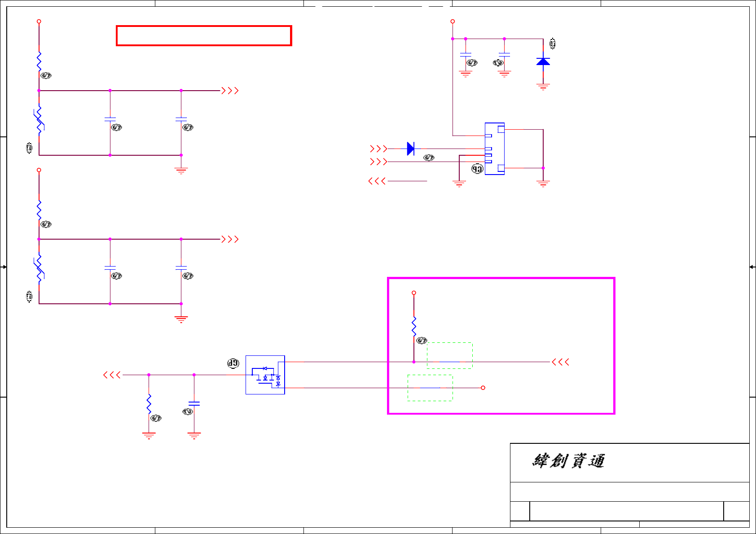Select the thermistor in the upper-left divider circuit
756x534 pixels.
(39, 120)
